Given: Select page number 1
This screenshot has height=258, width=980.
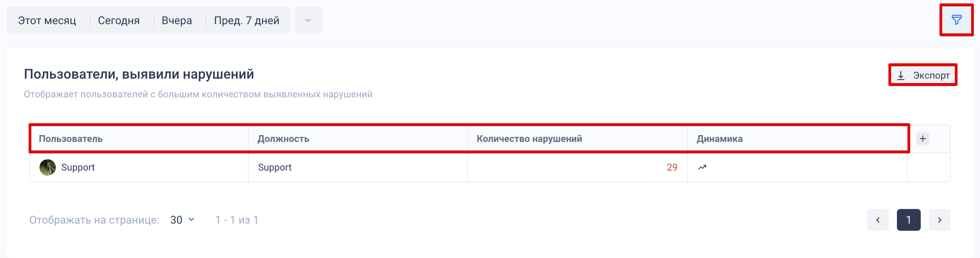Looking at the screenshot, I should tap(908, 220).
